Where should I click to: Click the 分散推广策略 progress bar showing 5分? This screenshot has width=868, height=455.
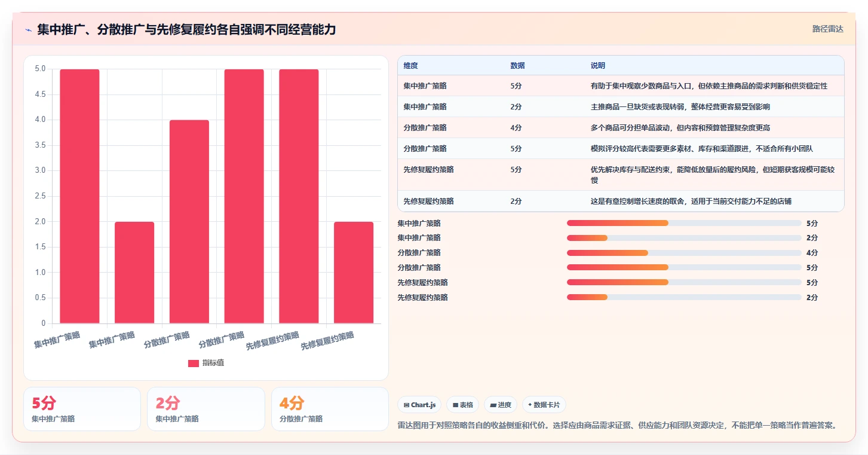pos(684,268)
